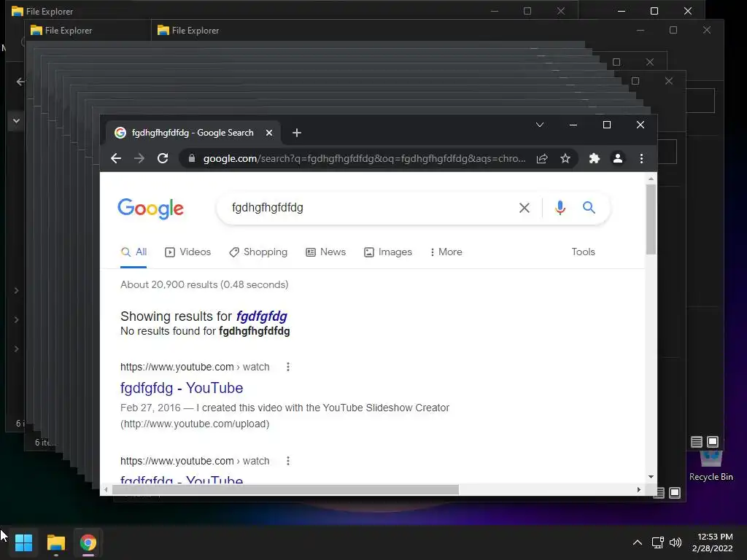Bookmark this tab with the star
747x560 pixels.
[x=565, y=158]
